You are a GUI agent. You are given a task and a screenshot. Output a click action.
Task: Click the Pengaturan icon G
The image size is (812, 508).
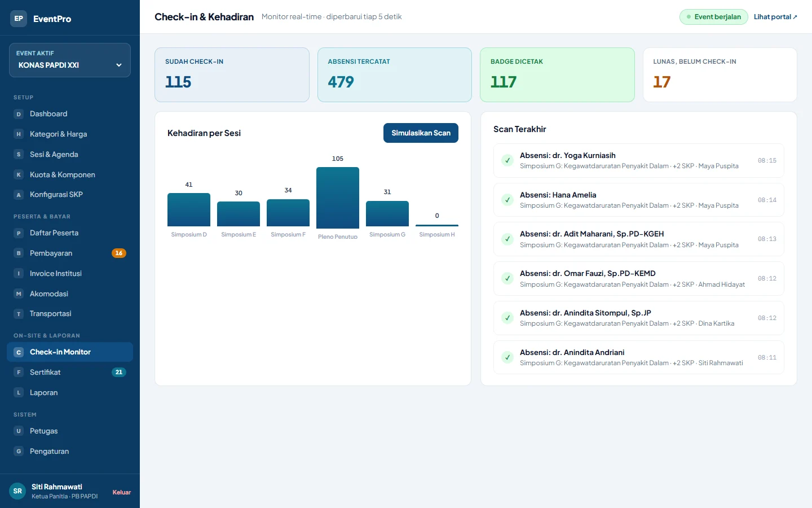(x=19, y=452)
